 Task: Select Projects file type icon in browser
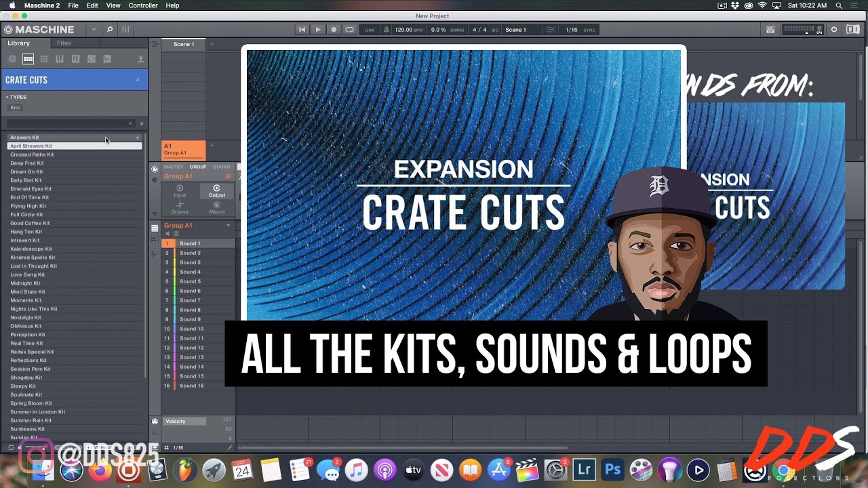click(x=12, y=59)
